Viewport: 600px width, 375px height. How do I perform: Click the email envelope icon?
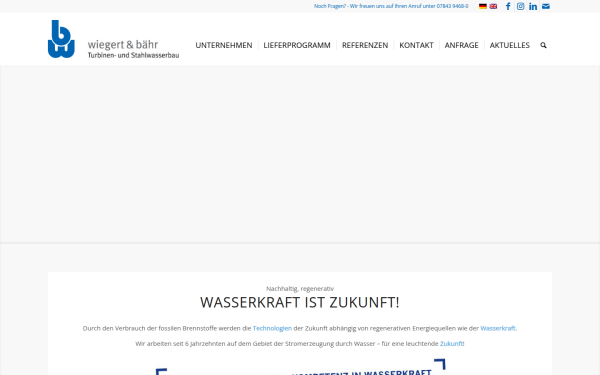[546, 6]
